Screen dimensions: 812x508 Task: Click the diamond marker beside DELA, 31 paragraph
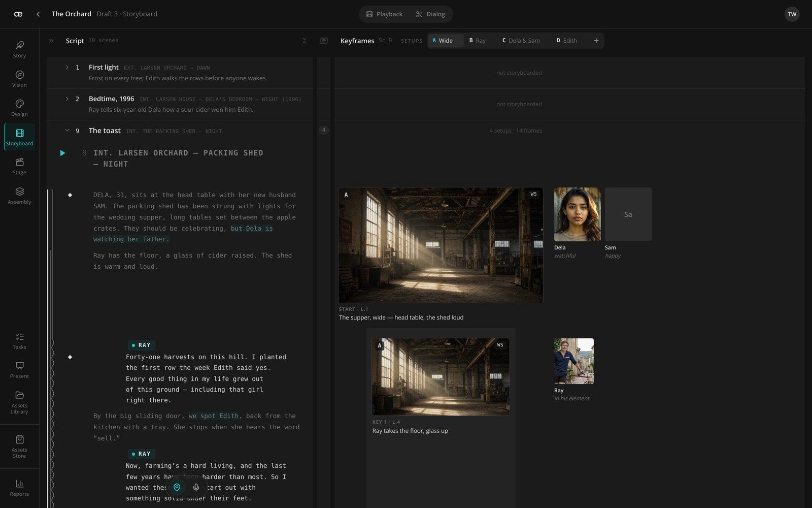[x=70, y=195]
